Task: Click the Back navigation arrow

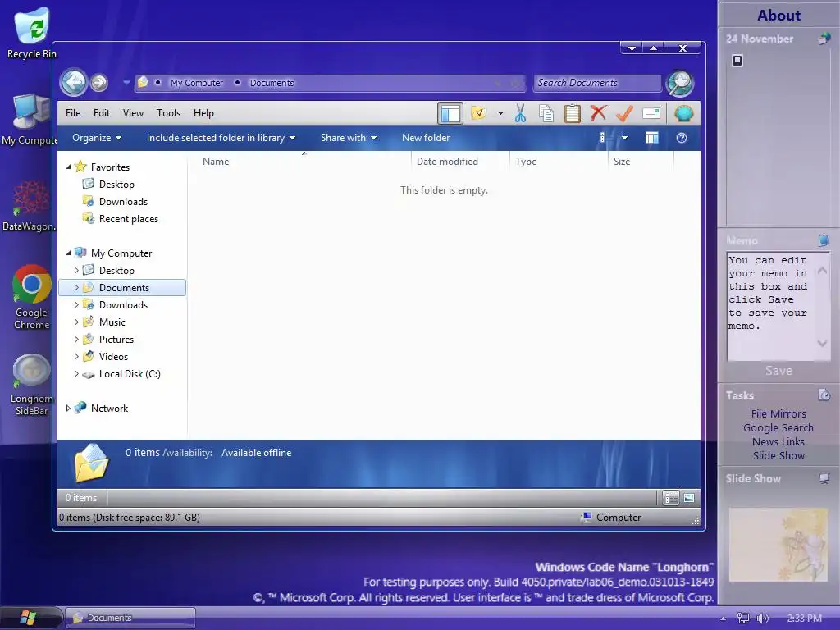Action: 73,83
